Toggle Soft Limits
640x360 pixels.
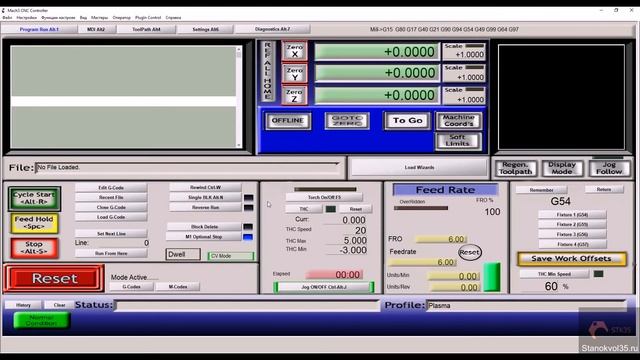tap(458, 141)
